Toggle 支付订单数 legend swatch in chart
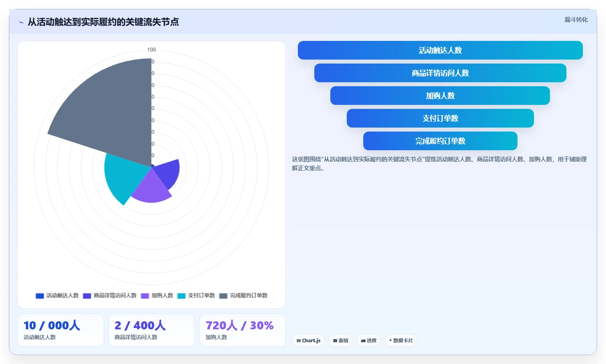 point(181,296)
